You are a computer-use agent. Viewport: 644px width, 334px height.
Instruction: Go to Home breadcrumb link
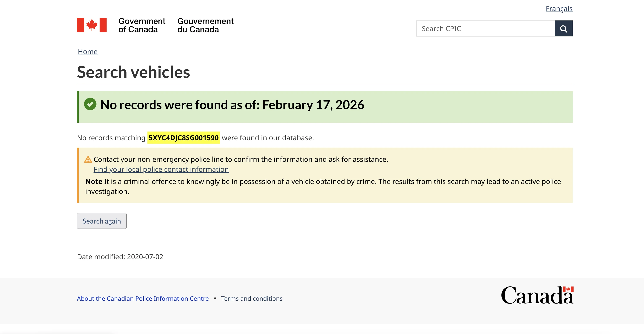(87, 52)
